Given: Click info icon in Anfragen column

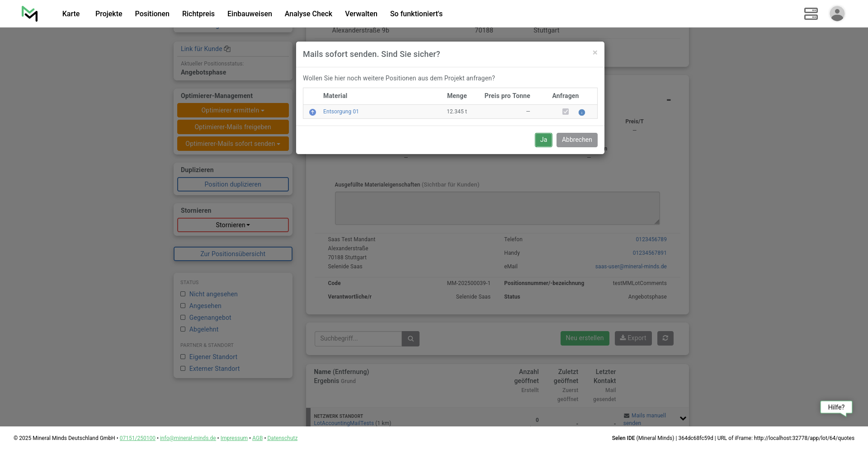Looking at the screenshot, I should coord(581,112).
